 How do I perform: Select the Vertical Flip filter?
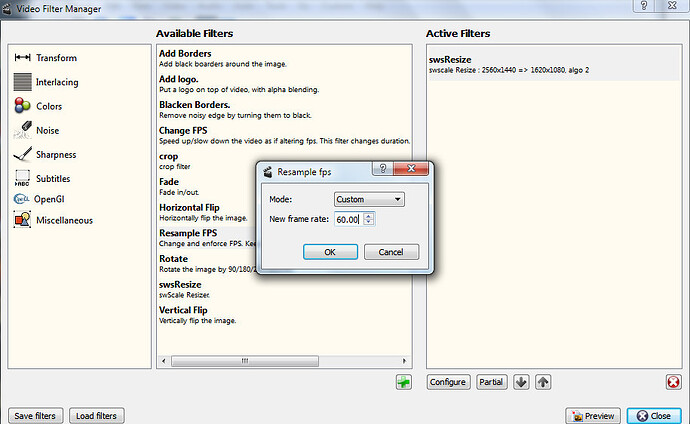tap(284, 314)
